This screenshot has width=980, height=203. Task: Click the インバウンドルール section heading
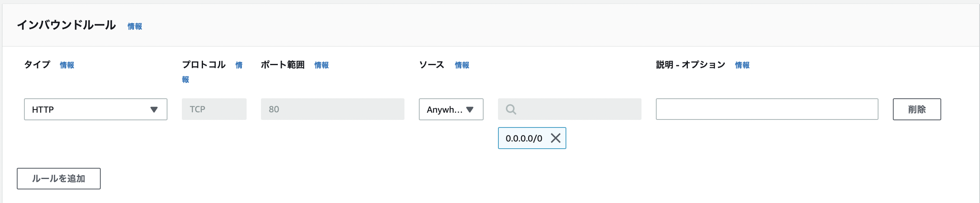point(66,25)
